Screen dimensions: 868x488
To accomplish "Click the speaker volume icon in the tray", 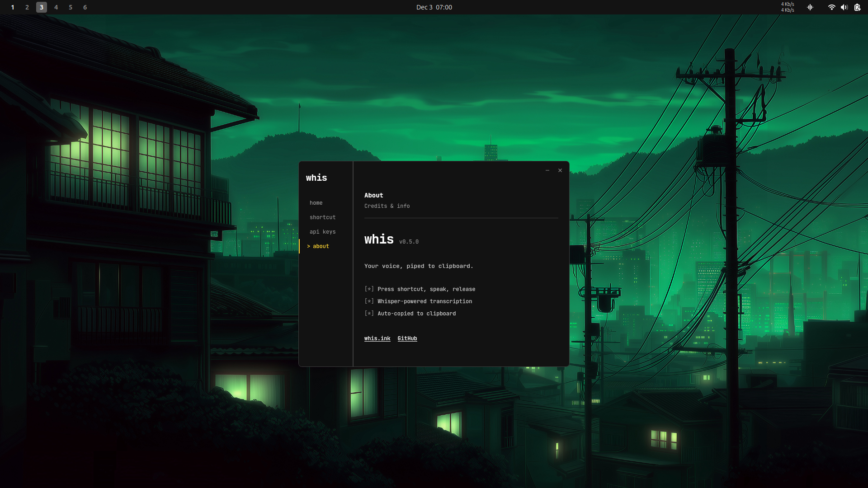I will [x=844, y=7].
